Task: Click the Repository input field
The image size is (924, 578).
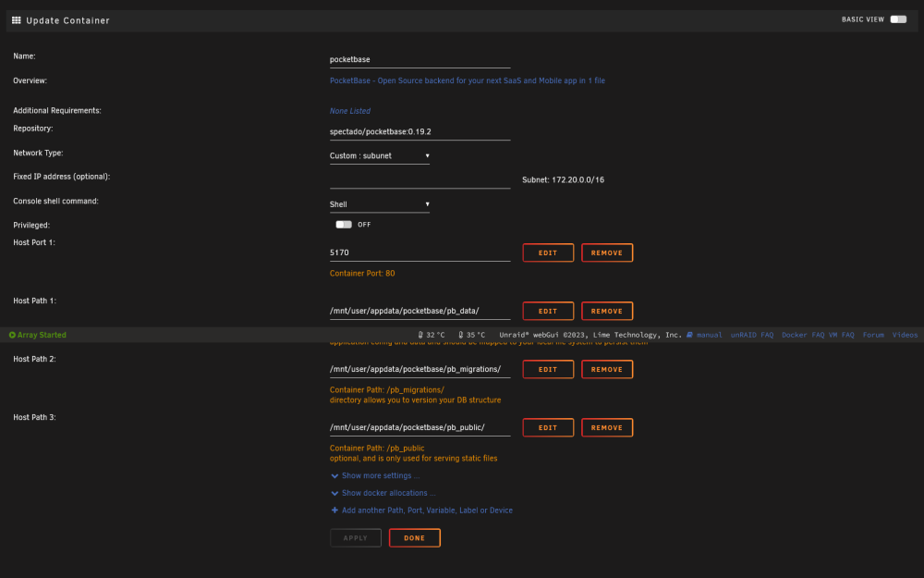Action: coord(419,131)
